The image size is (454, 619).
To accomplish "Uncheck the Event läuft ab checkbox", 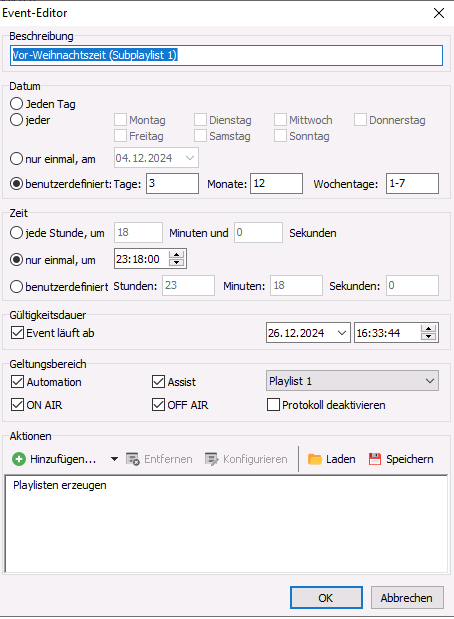I will pos(17,333).
